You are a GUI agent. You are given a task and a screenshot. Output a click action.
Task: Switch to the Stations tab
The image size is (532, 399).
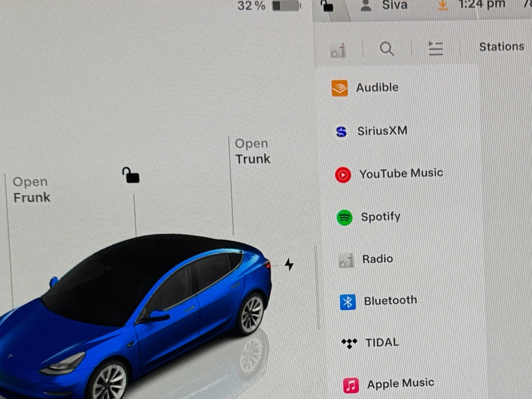(501, 47)
